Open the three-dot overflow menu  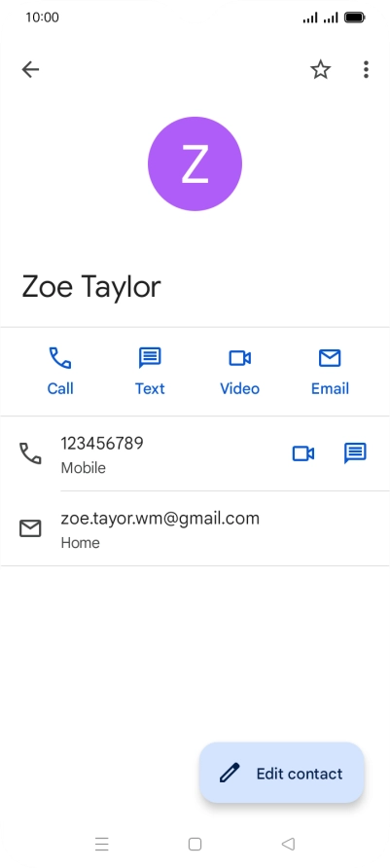pos(366,70)
